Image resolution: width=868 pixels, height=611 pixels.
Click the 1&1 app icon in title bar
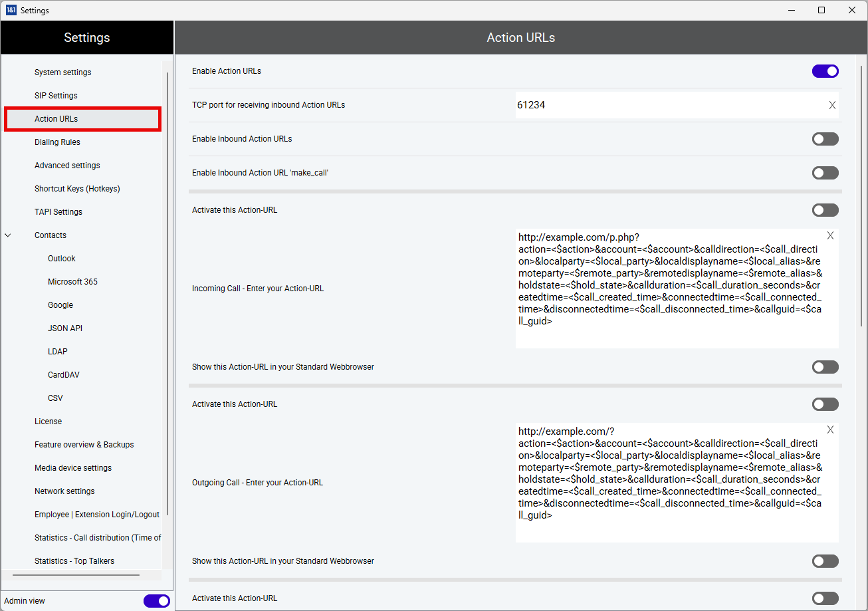point(11,10)
